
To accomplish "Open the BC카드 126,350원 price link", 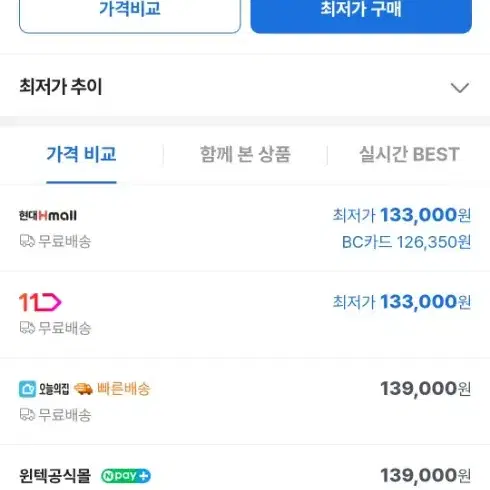I will tap(406, 242).
